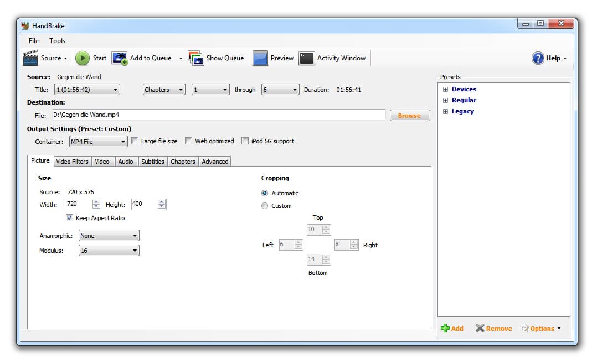Viewport: 592px width, 364px height.
Task: Open the start chapter dropdown showing 1
Action: pos(210,90)
